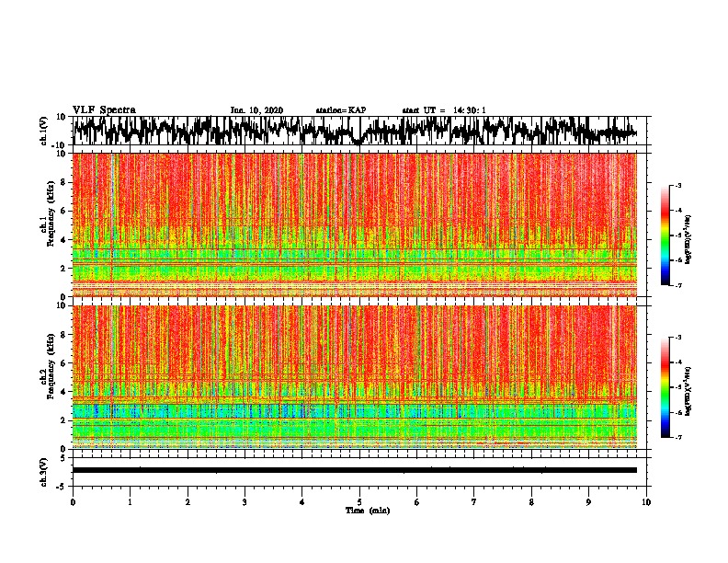Click the time axis tick label "2"

(x=188, y=502)
